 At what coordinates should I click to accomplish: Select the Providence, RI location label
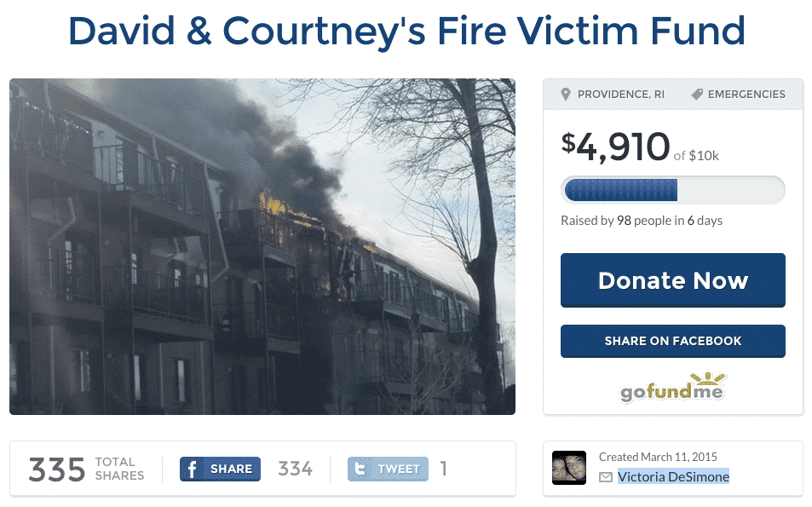click(621, 95)
